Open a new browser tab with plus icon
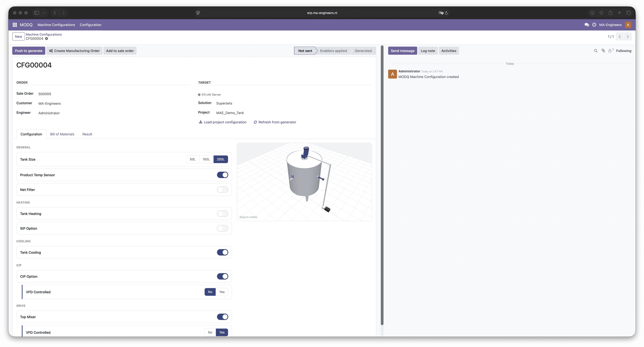 (x=620, y=13)
